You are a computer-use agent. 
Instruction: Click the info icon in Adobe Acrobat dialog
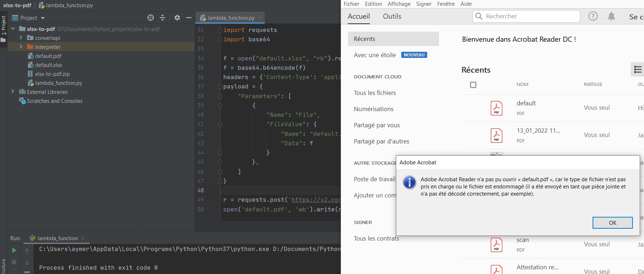tap(410, 182)
